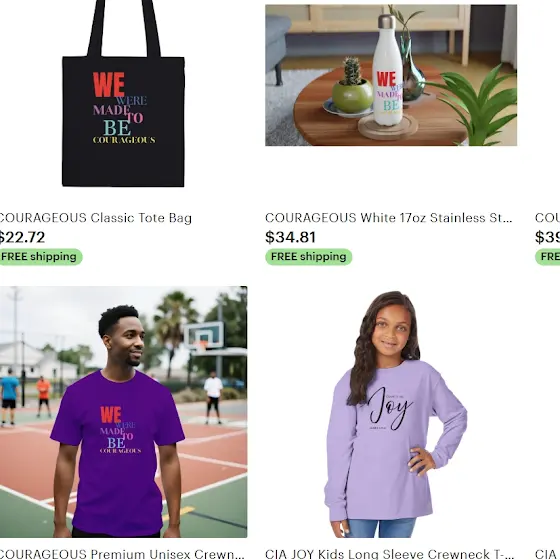The width and height of the screenshot is (560, 560).
Task: Open the lavender Joy kids shirt image
Action: coord(391,414)
